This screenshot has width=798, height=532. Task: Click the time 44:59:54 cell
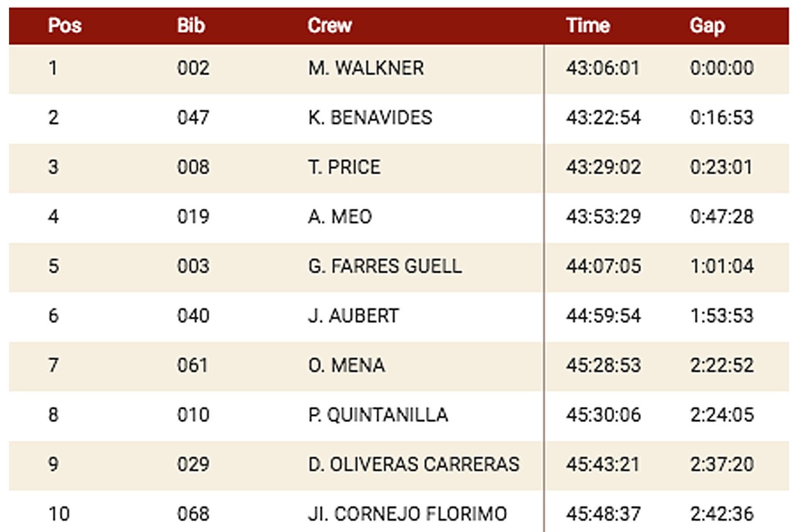click(603, 316)
